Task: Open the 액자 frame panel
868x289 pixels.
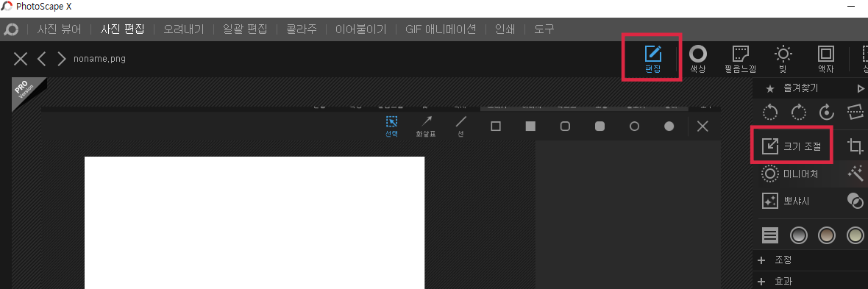Action: 826,60
